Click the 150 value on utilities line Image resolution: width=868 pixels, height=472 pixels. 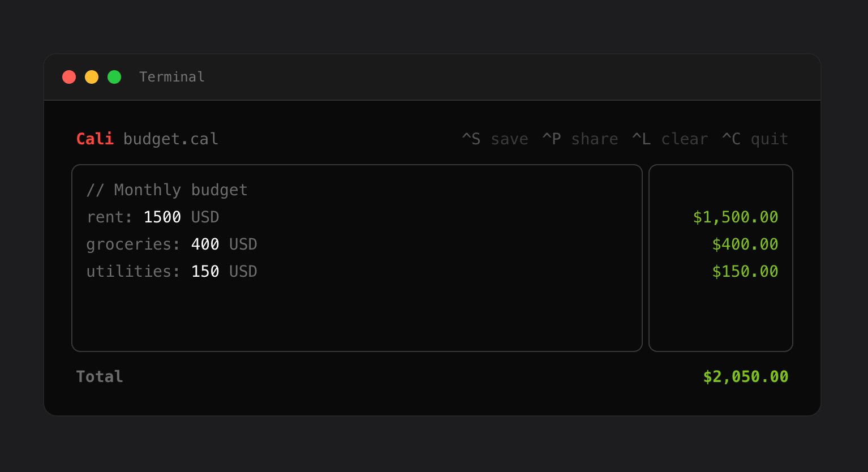(x=205, y=272)
